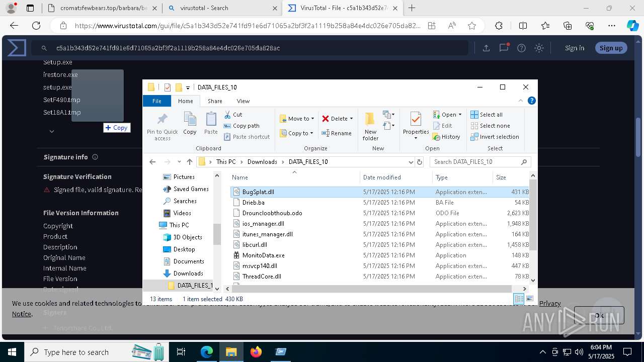Click Copy path in ribbon
The image size is (644, 362).
(x=242, y=126)
